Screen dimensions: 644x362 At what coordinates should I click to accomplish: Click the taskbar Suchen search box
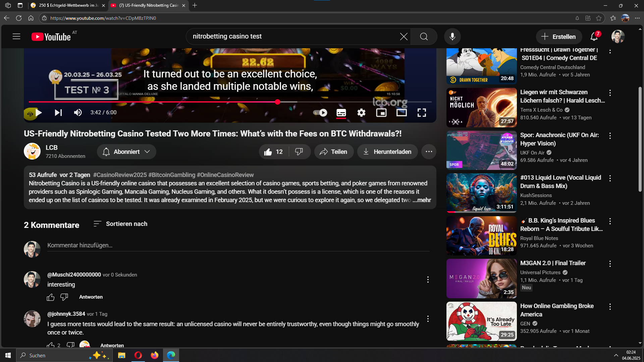tap(64, 355)
